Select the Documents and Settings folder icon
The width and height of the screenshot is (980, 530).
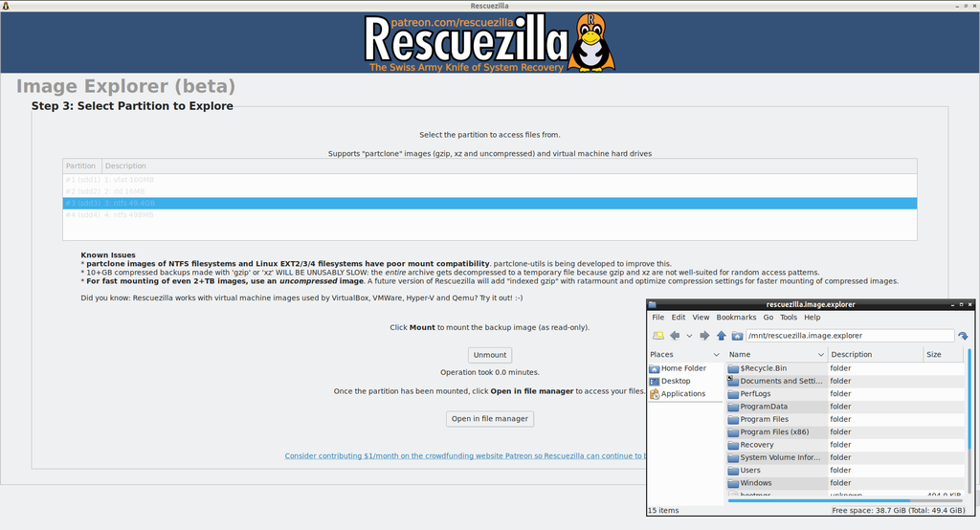[733, 382]
